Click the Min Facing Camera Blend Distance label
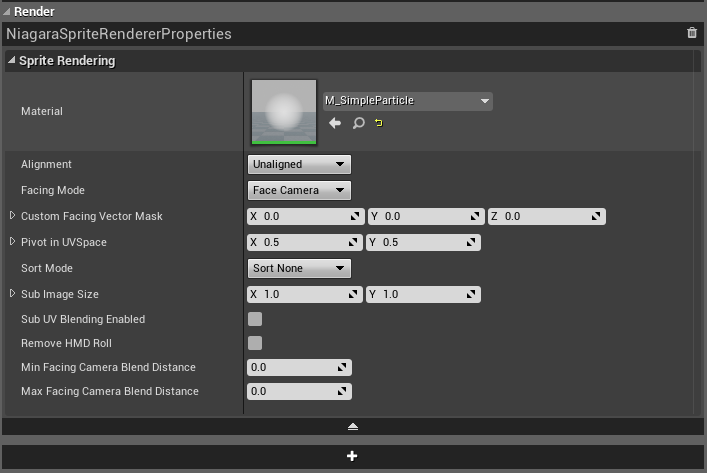The image size is (707, 473). click(x=108, y=367)
